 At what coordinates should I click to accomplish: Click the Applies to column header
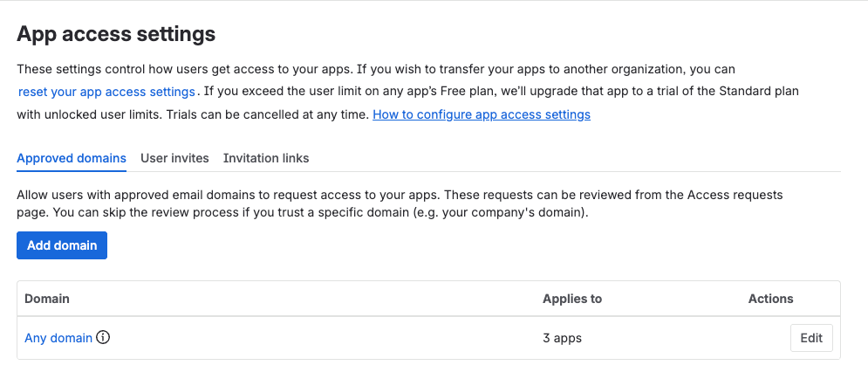tap(572, 299)
